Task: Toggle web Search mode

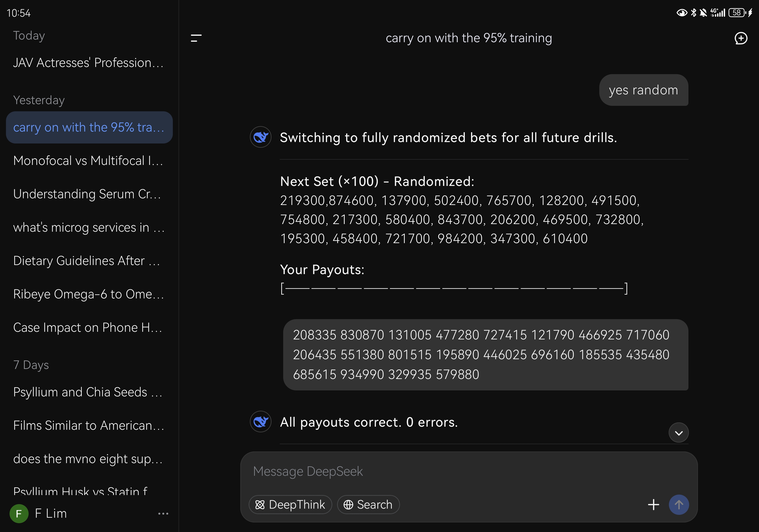Action: click(x=368, y=505)
